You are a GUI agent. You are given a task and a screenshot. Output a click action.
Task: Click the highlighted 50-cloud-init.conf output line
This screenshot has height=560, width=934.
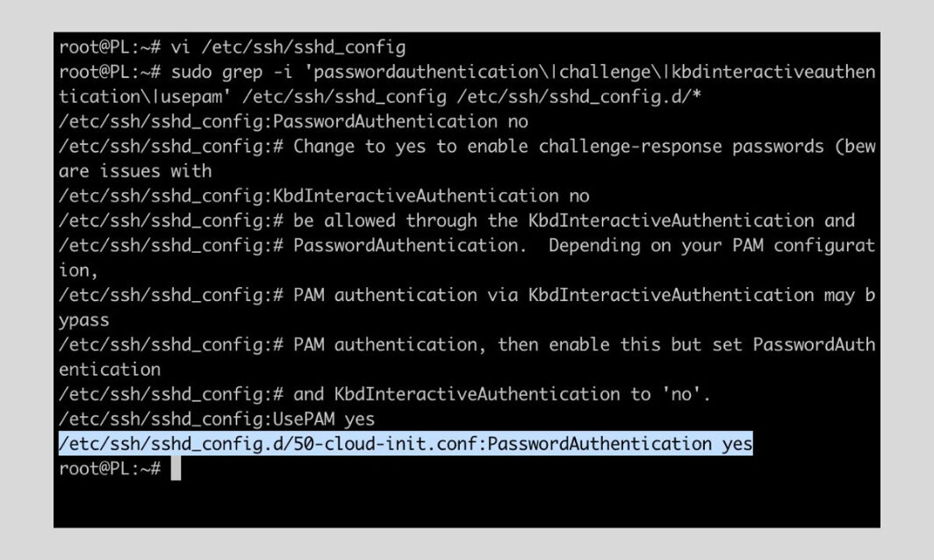click(406, 444)
